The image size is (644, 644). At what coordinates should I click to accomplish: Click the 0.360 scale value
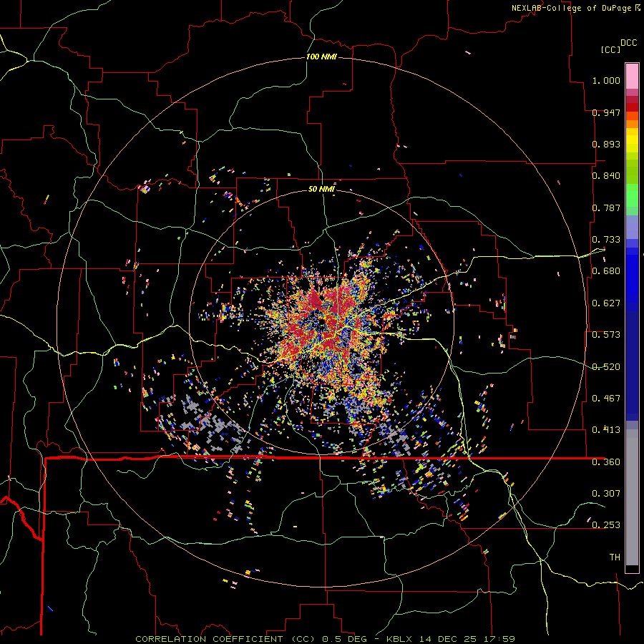coord(606,462)
